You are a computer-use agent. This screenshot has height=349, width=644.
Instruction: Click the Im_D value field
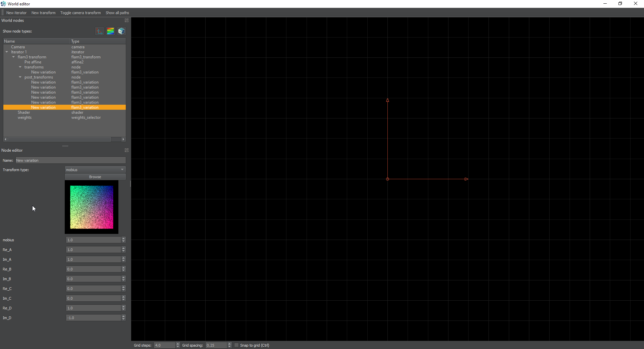pos(93,318)
